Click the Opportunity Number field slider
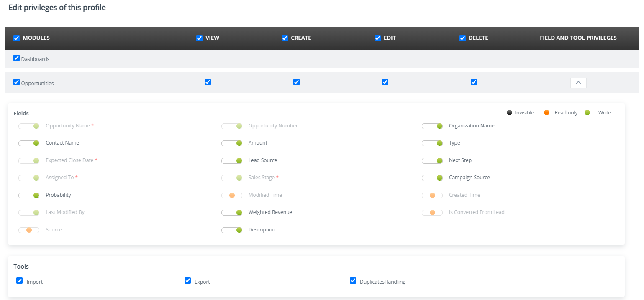Viewport: 644px width, 300px height. point(232,126)
